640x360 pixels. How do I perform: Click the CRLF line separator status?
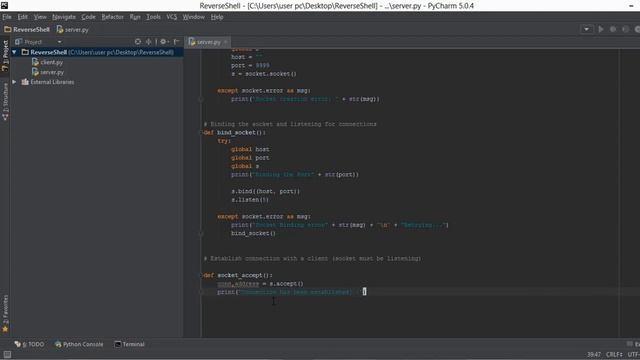pyautogui.click(x=614, y=354)
